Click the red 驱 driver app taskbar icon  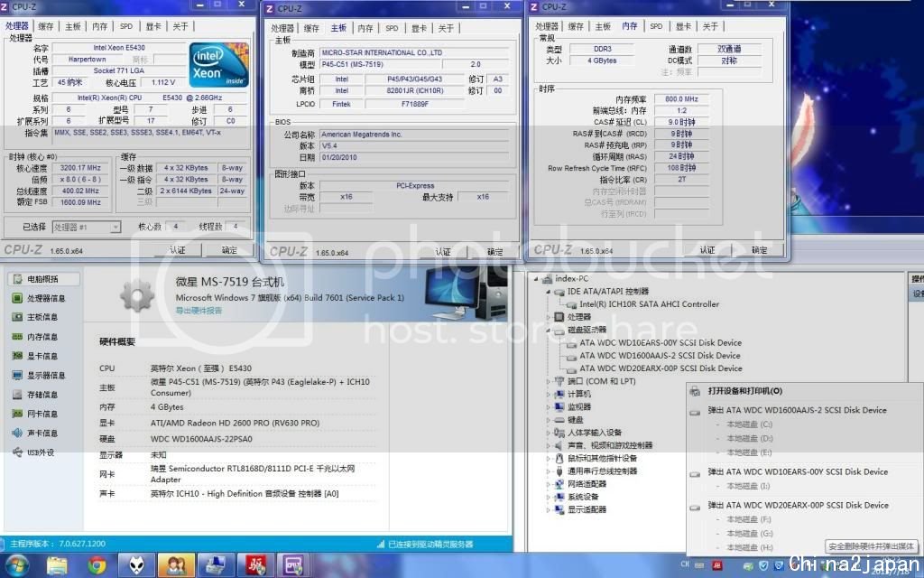tap(255, 565)
